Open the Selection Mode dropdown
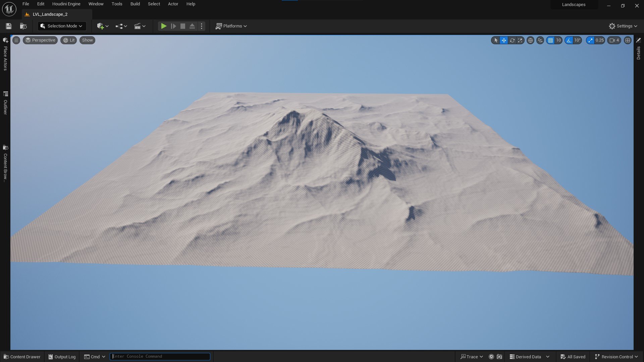Image resolution: width=644 pixels, height=362 pixels. click(62, 26)
